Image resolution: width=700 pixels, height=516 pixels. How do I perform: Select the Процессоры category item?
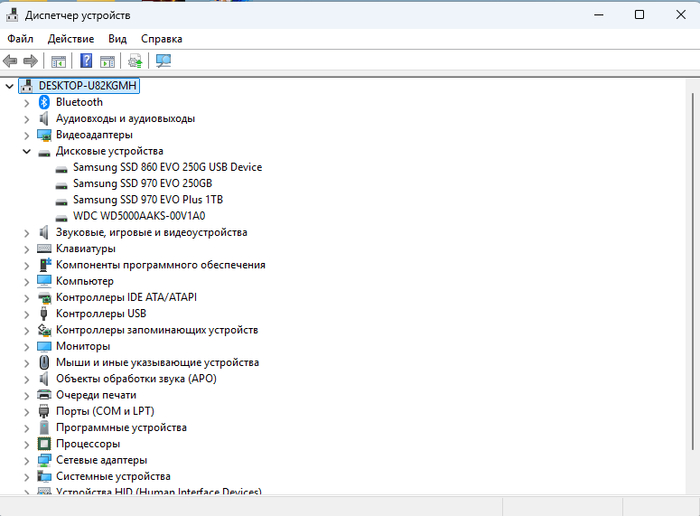coord(88,444)
